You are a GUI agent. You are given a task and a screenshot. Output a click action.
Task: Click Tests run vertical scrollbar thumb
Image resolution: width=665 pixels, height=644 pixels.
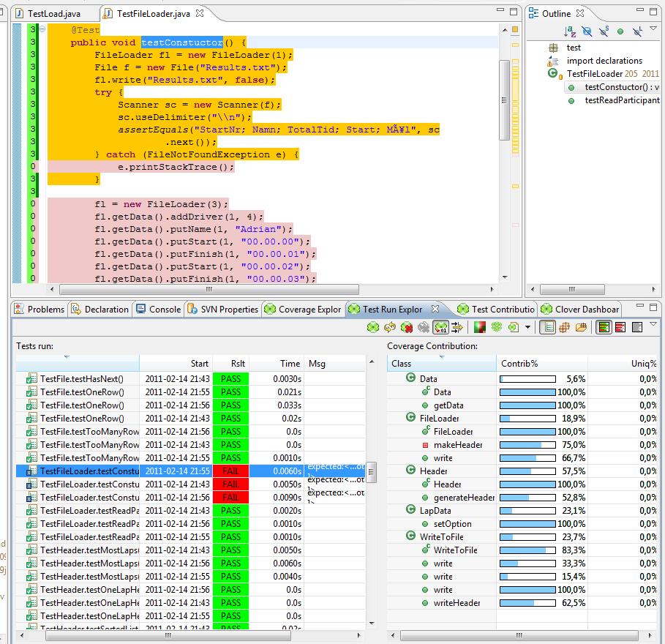coord(371,472)
